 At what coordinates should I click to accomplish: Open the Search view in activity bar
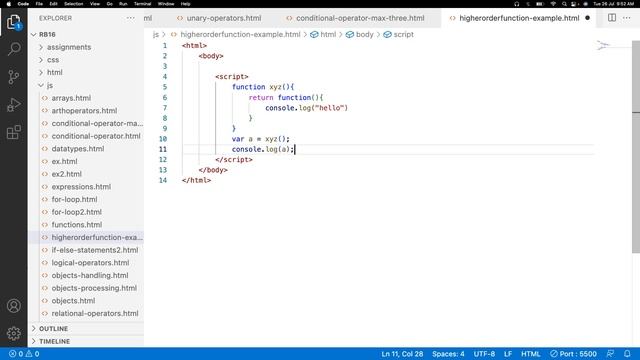[x=13, y=49]
